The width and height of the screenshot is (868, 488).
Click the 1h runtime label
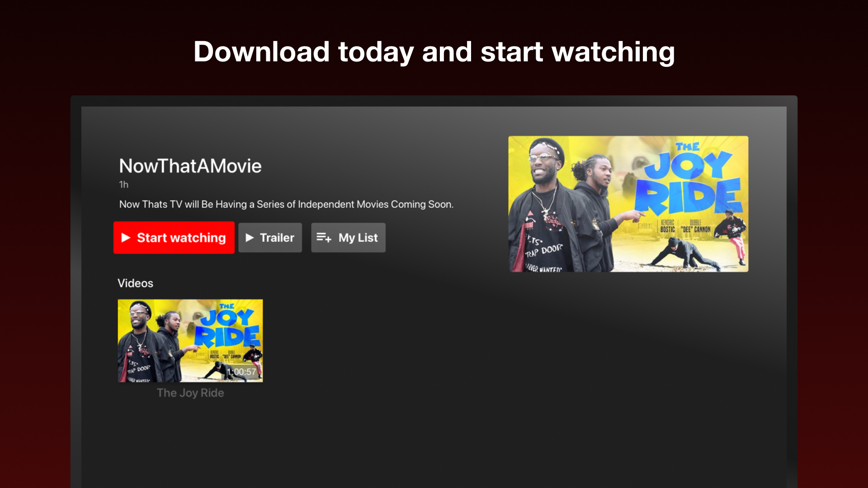click(x=123, y=184)
